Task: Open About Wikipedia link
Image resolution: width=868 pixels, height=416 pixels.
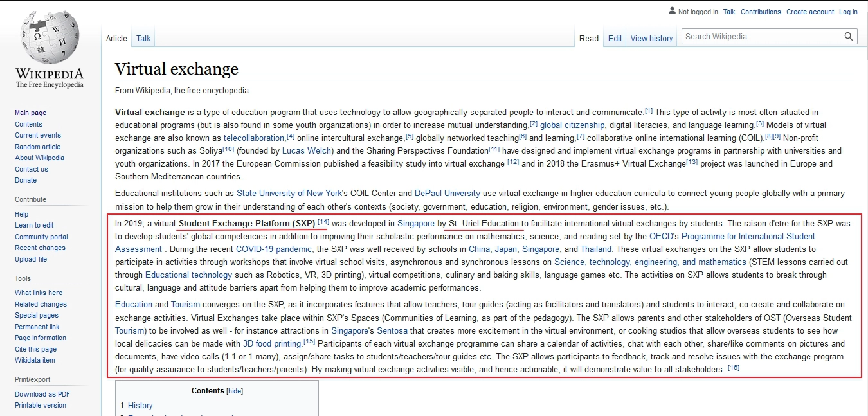Action: [x=39, y=158]
